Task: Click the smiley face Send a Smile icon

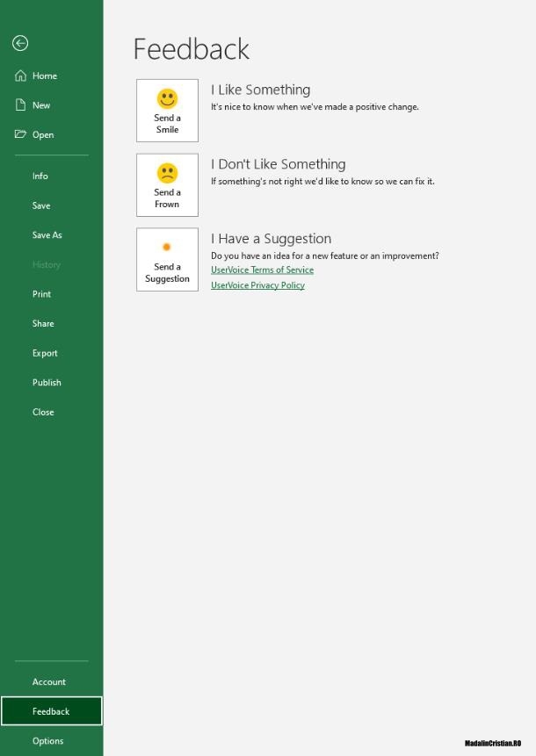Action: tap(167, 98)
